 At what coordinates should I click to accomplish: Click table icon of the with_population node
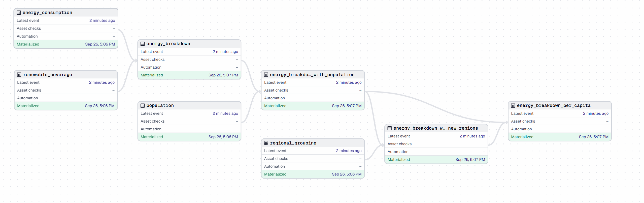[x=266, y=75]
